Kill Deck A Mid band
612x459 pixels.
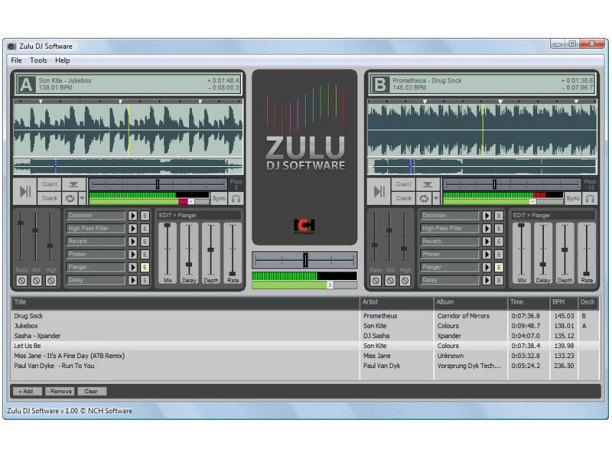coord(36,280)
